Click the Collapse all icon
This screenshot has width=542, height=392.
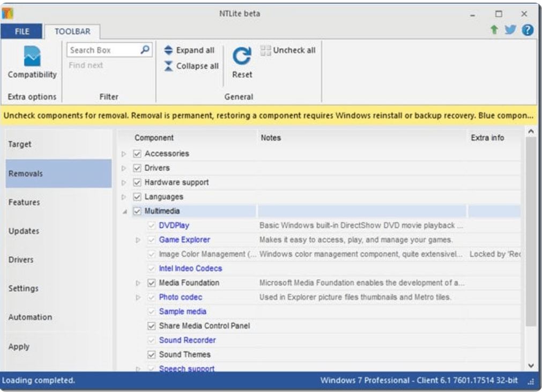[x=168, y=66]
